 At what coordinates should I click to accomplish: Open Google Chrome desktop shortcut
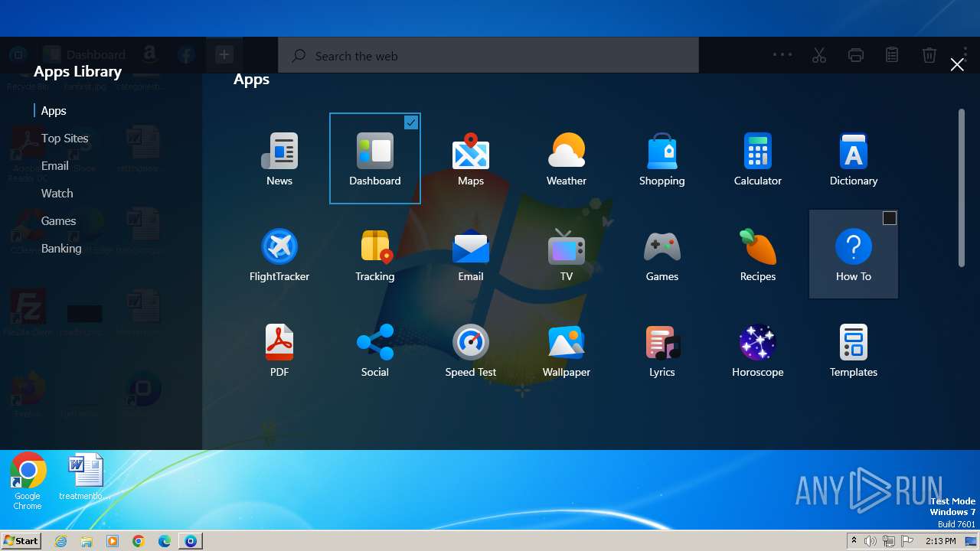tap(28, 482)
